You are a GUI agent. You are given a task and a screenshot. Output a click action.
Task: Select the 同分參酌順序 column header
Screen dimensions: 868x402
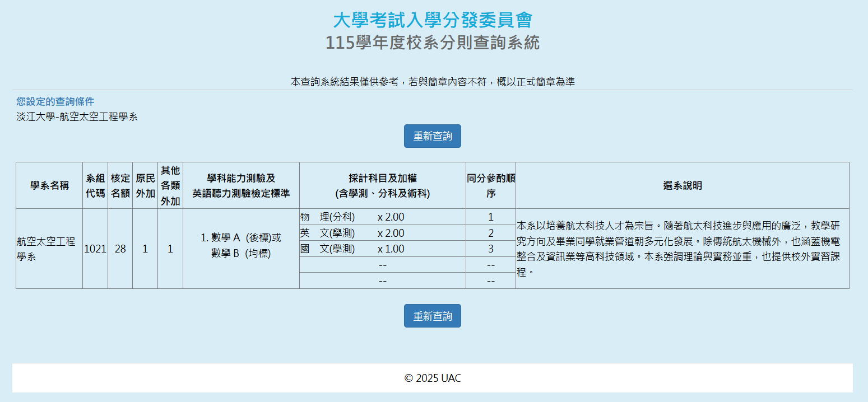pos(490,185)
